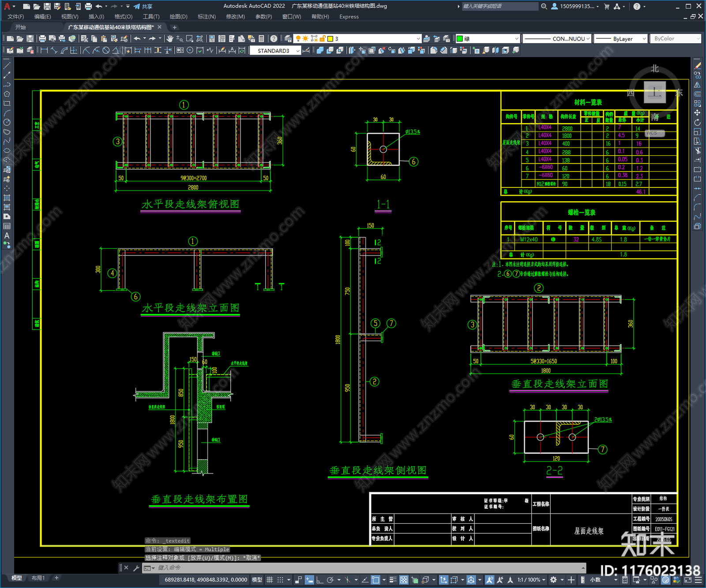Select the Linear dimension tool icon
This screenshot has height=588, width=706.
click(x=44, y=50)
